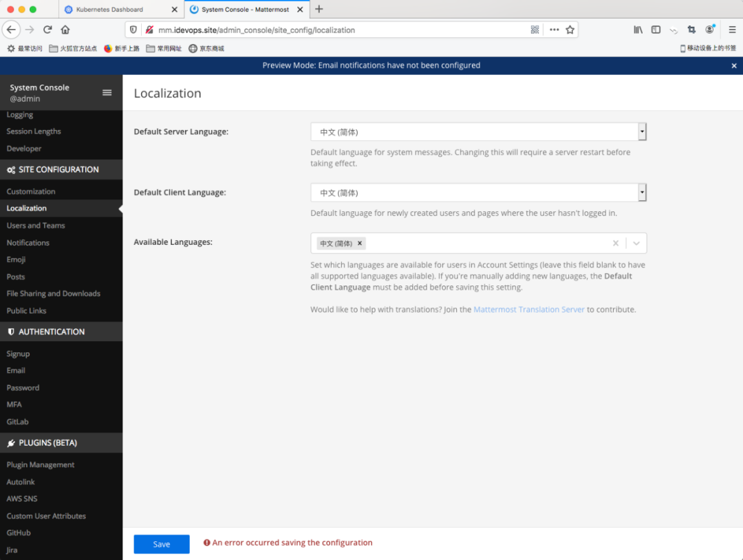
Task: Open Customization in sidebar
Action: pyautogui.click(x=31, y=191)
